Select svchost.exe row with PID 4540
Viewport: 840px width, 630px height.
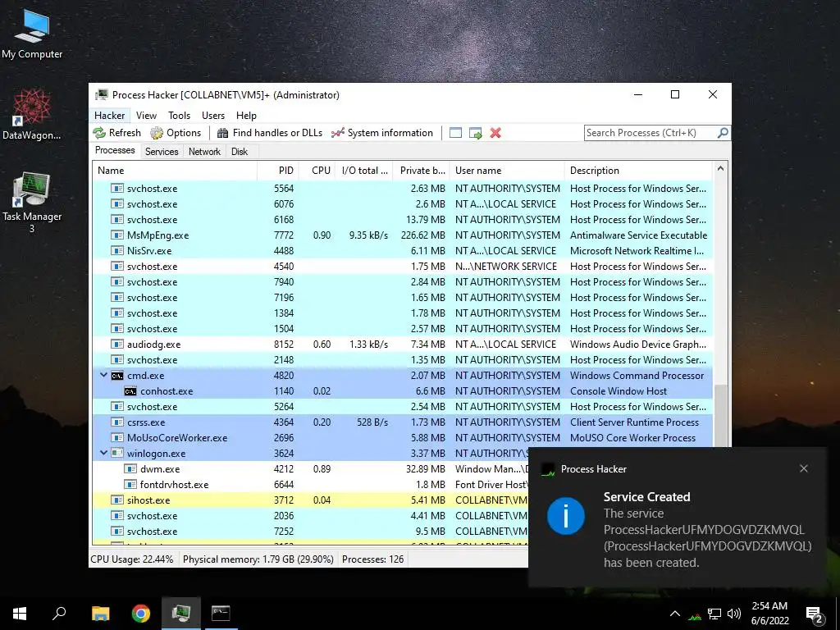point(403,267)
